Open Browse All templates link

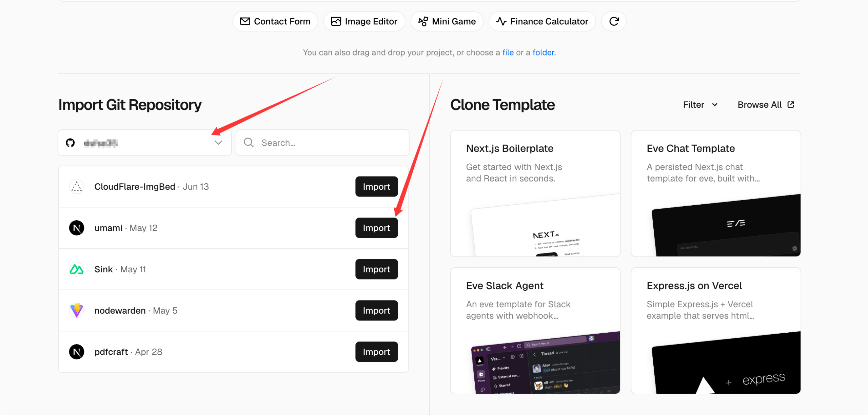[x=766, y=105]
